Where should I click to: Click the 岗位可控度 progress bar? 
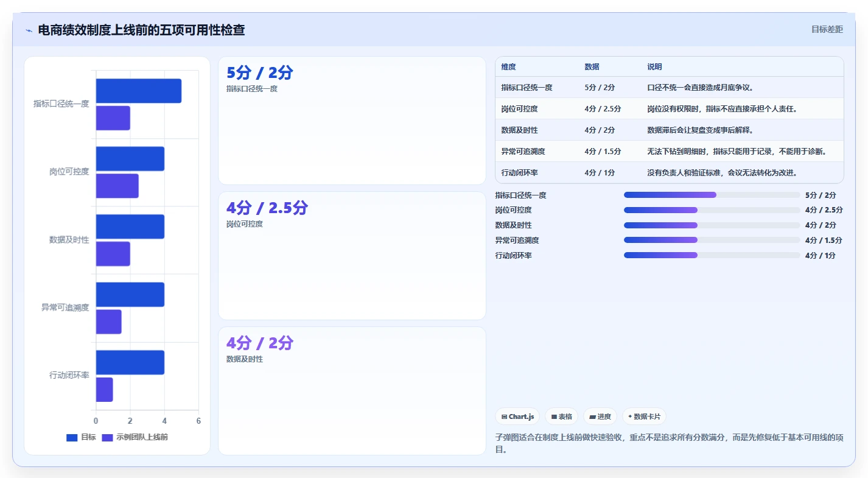pyautogui.click(x=712, y=210)
